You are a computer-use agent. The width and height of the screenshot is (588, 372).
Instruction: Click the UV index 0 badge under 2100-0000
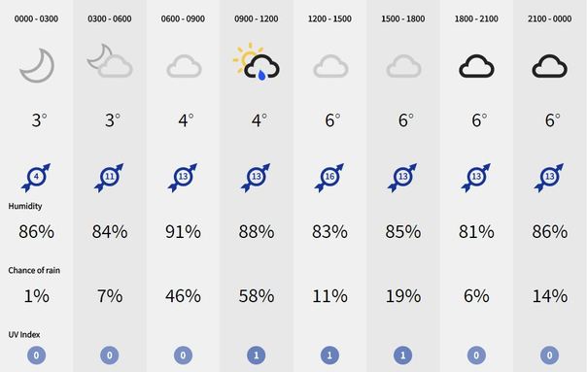549,355
